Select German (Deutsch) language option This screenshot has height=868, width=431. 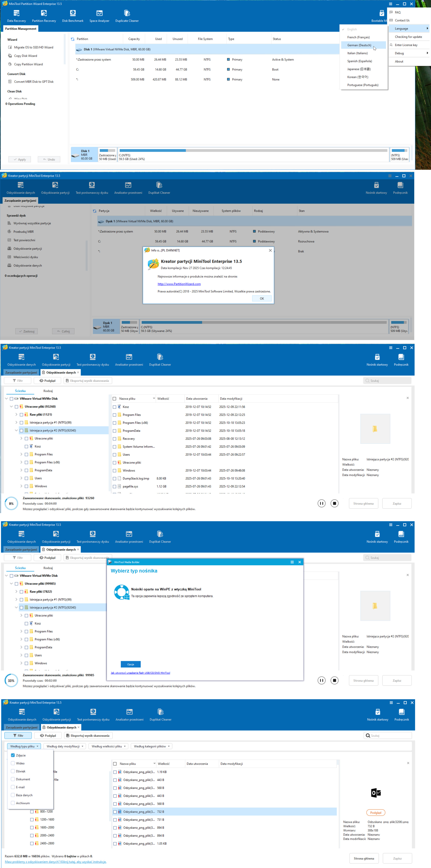tap(359, 45)
